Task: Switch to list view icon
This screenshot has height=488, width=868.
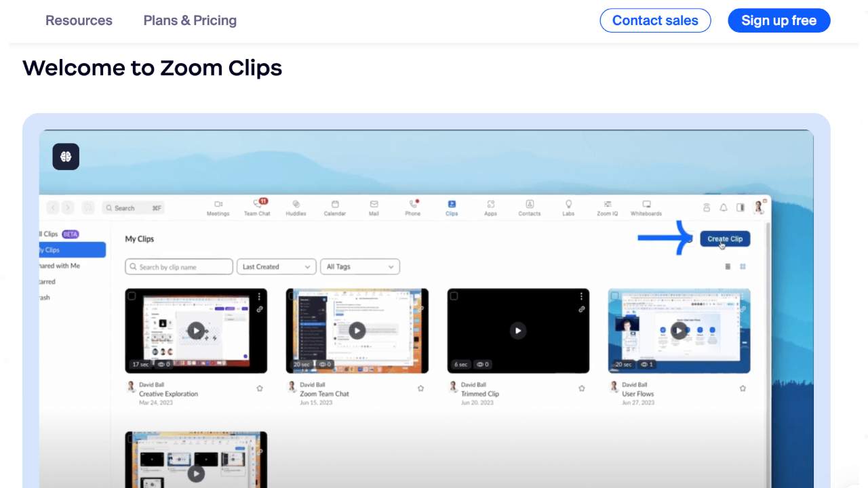Action: [x=728, y=267]
